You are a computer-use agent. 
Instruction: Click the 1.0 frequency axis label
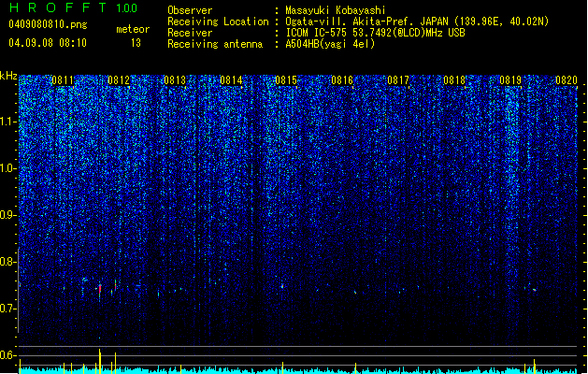coord(8,169)
